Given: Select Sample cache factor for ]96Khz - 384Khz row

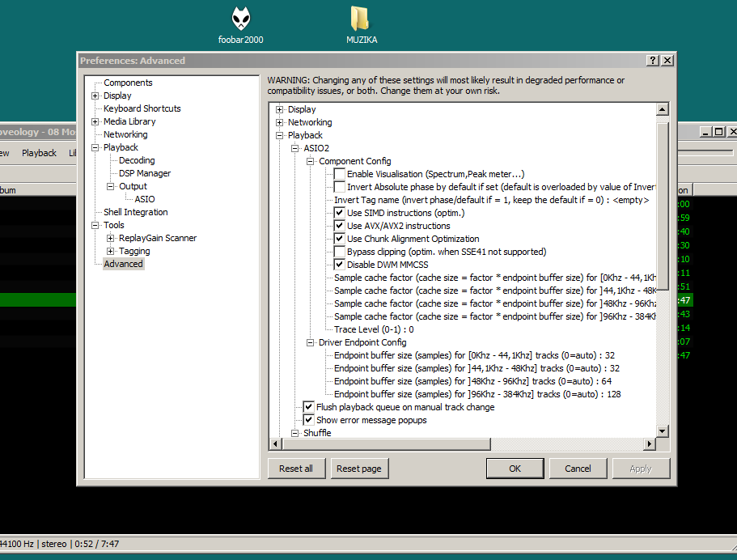Looking at the screenshot, I should (x=494, y=316).
